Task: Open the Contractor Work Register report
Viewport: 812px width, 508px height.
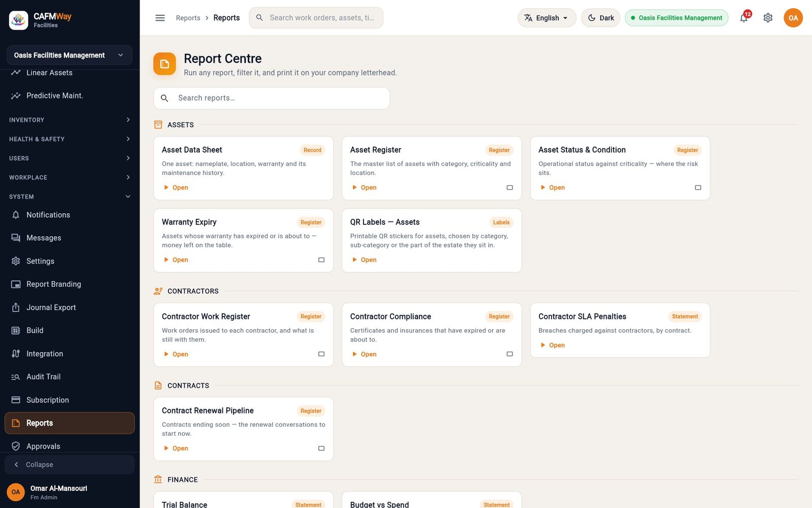Action: [176, 354]
